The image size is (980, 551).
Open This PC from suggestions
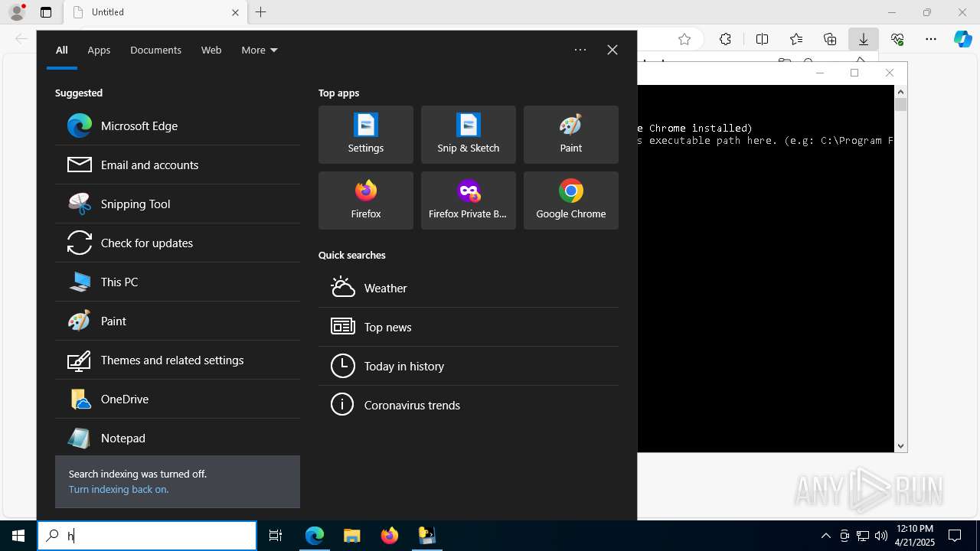click(178, 282)
